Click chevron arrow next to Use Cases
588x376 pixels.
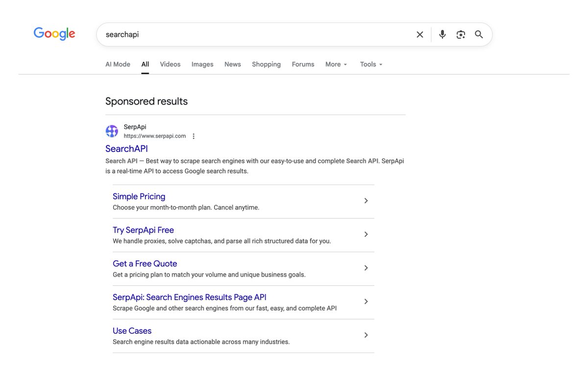pyautogui.click(x=366, y=335)
